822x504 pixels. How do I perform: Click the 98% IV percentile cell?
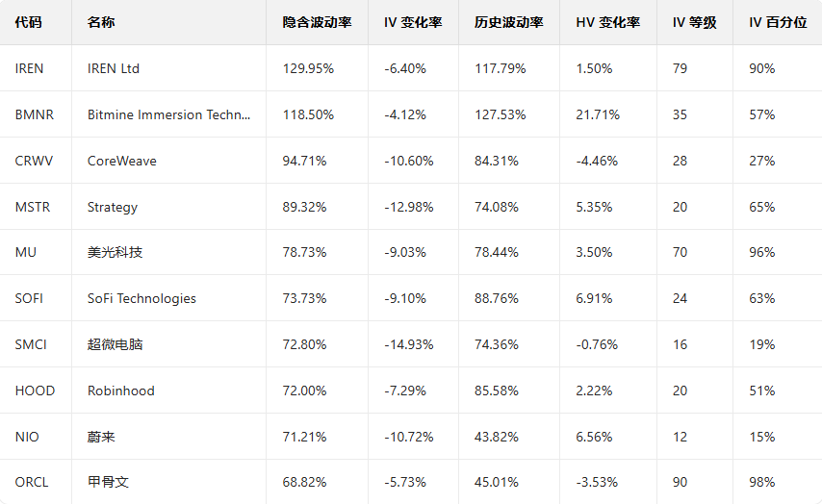pos(761,482)
